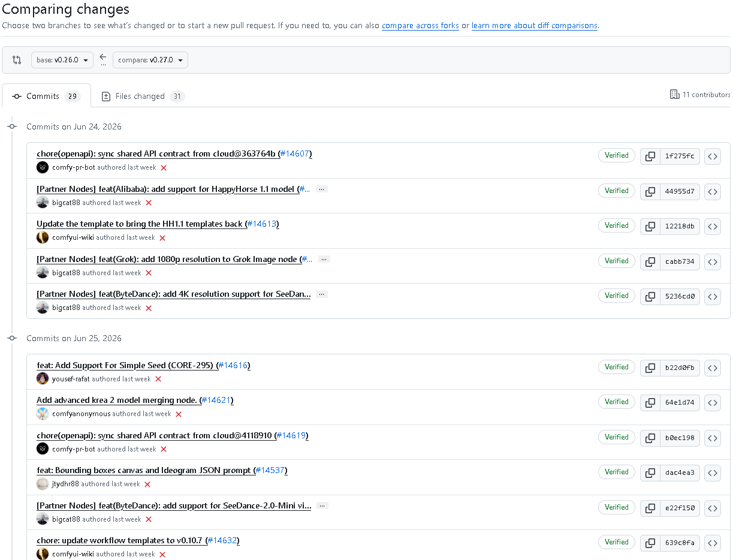This screenshot has height=560, width=733.
Task: Browse repository at commit 44955d7
Action: 713,192
